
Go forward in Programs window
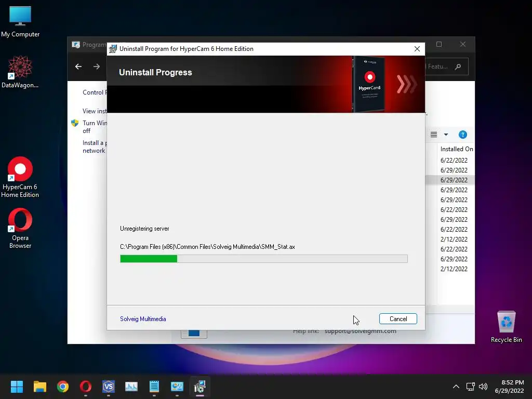click(x=97, y=66)
